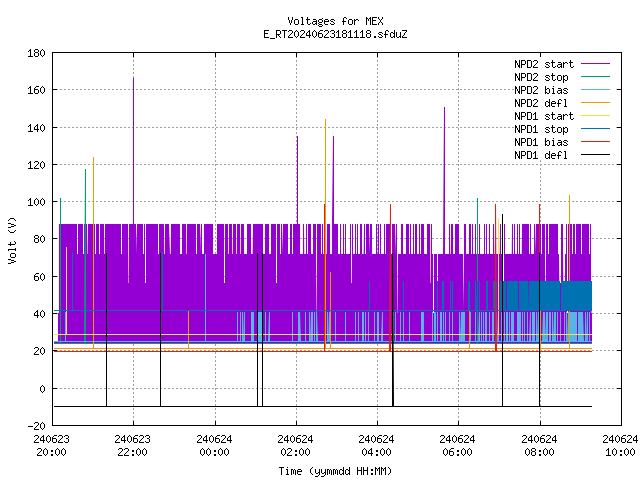
Task: Click the 240624 06:00 time tick label
Action: pos(457,446)
